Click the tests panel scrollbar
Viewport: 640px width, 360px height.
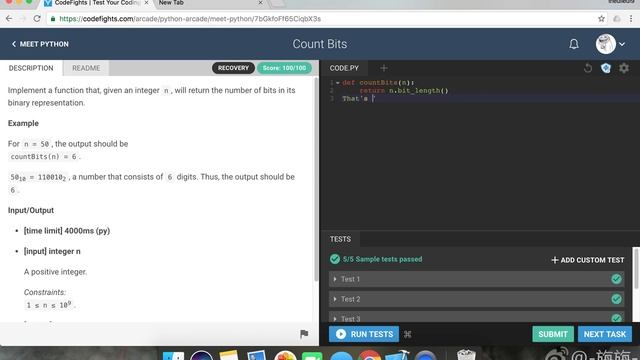(x=636, y=269)
